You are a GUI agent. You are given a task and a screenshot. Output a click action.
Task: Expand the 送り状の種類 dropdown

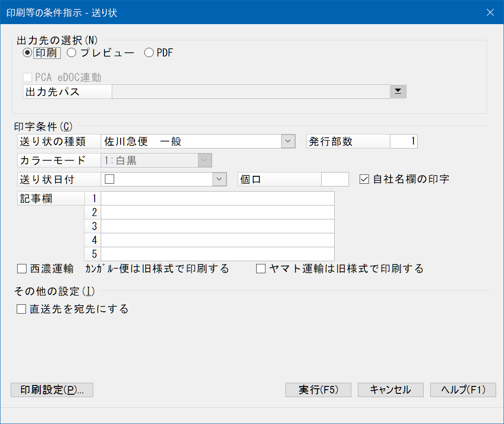288,141
